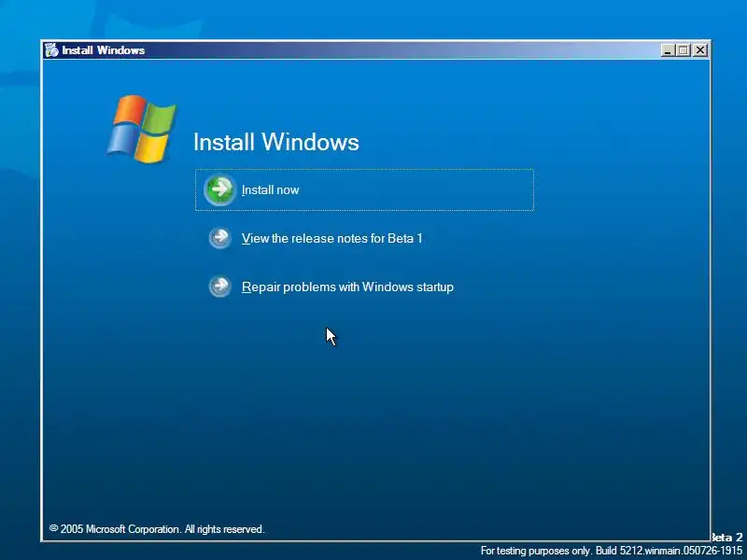Click arrow icon beside Repair problems with Windows startup
This screenshot has height=560, width=747.
[x=220, y=287]
